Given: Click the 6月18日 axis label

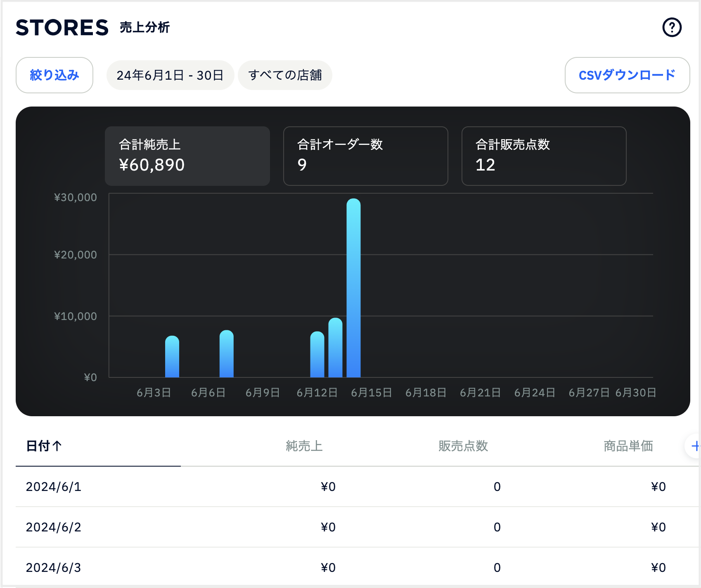Looking at the screenshot, I should pyautogui.click(x=426, y=393).
